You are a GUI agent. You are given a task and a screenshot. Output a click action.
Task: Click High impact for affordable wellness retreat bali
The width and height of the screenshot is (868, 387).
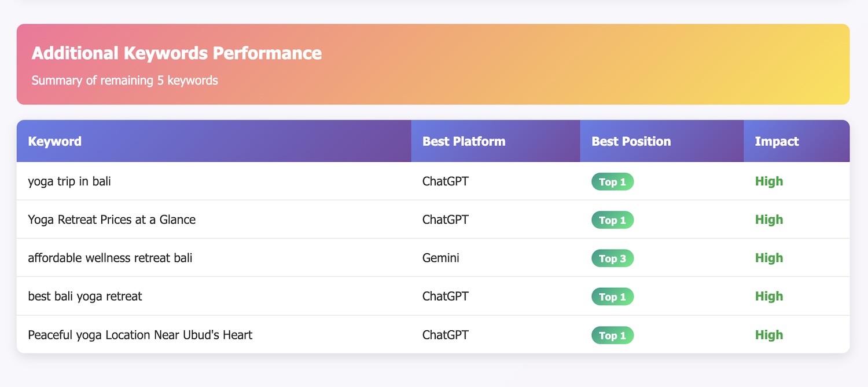[x=769, y=258]
